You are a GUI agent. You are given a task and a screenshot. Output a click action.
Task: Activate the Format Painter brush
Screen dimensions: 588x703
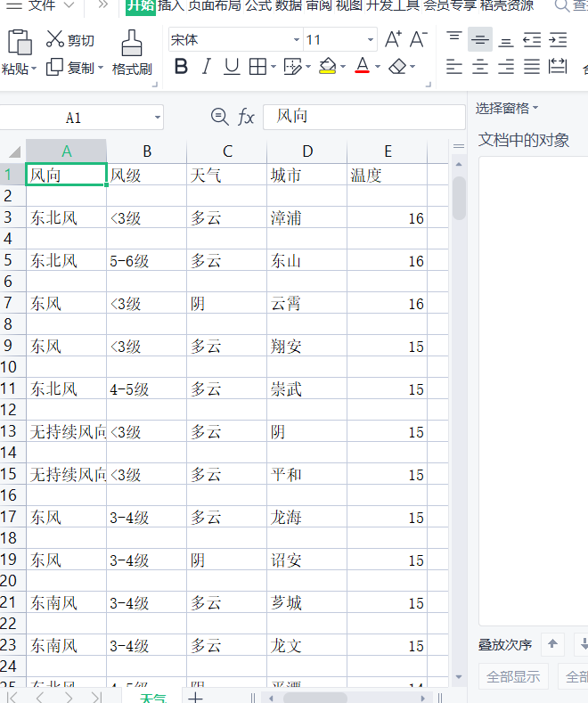[x=132, y=43]
